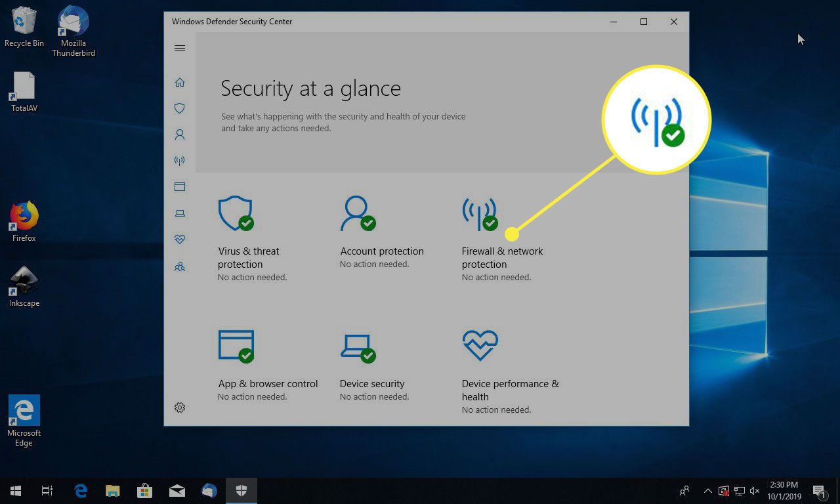Select the Recycle Bin desktop icon

coord(24,27)
